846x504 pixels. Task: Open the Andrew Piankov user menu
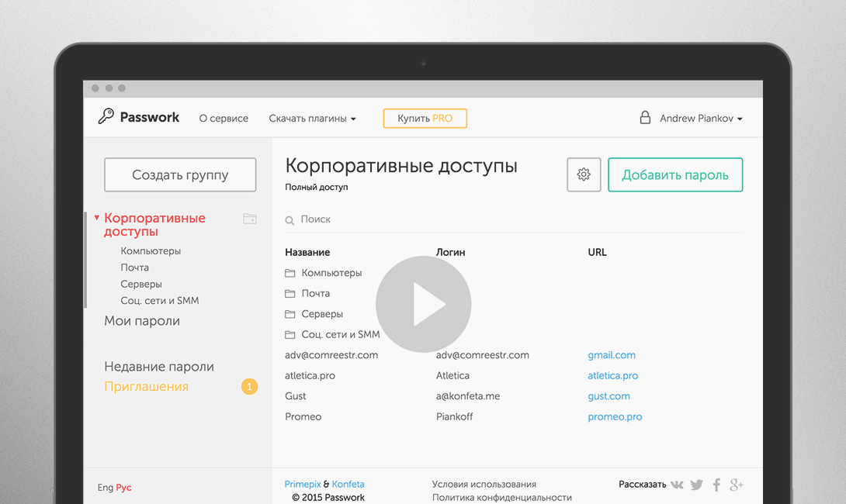pos(701,119)
